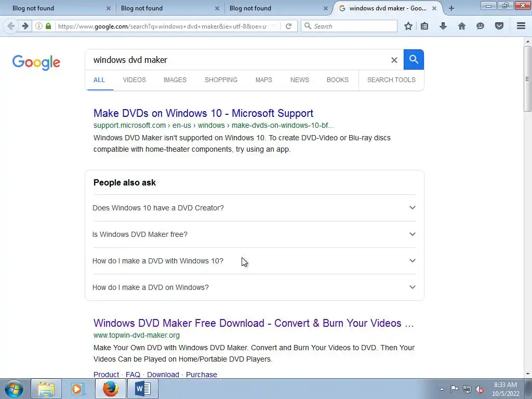The height and width of the screenshot is (399, 532).
Task: Click the green padlock security icon
Action: [x=48, y=26]
